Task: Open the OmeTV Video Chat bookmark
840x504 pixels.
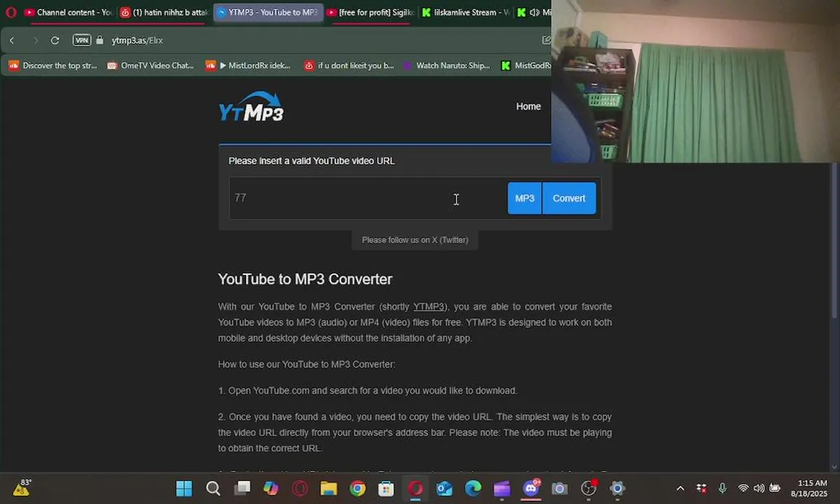Action: [x=150, y=66]
